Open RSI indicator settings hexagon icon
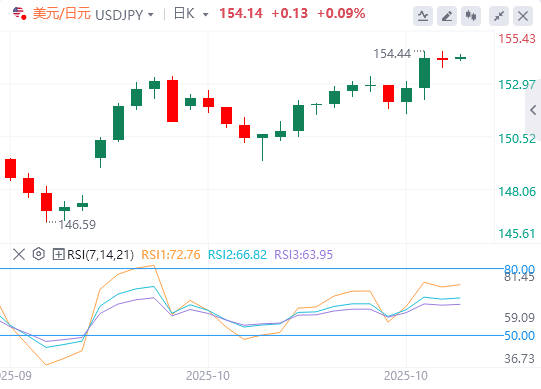Image resolution: width=541 pixels, height=389 pixels. pos(39,254)
